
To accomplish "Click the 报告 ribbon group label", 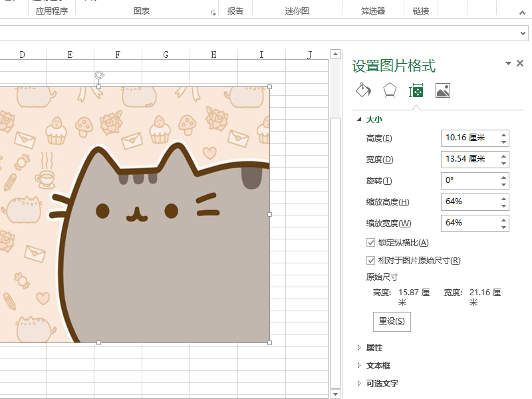I will 236,10.
